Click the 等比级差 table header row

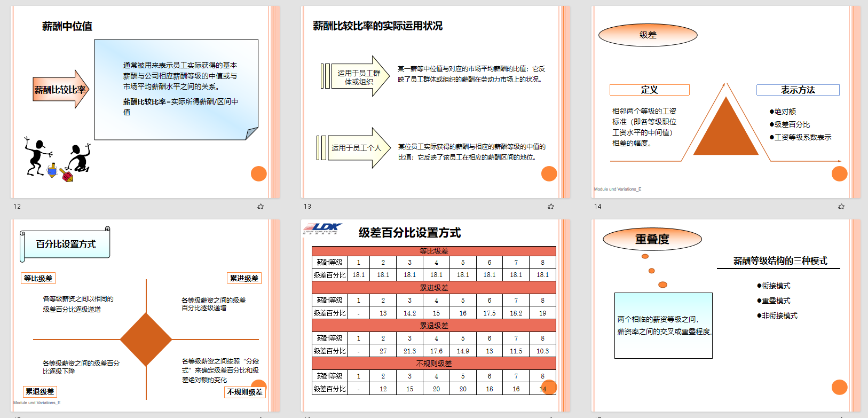434,251
